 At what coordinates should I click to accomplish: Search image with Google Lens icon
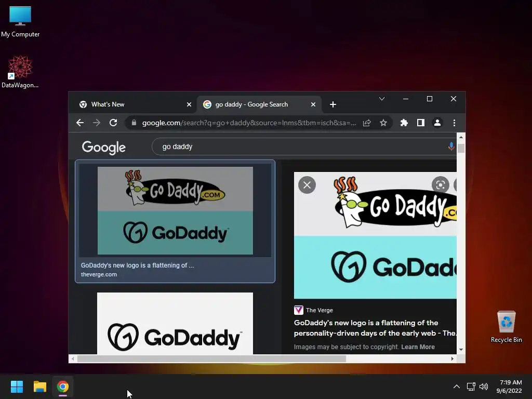point(441,185)
